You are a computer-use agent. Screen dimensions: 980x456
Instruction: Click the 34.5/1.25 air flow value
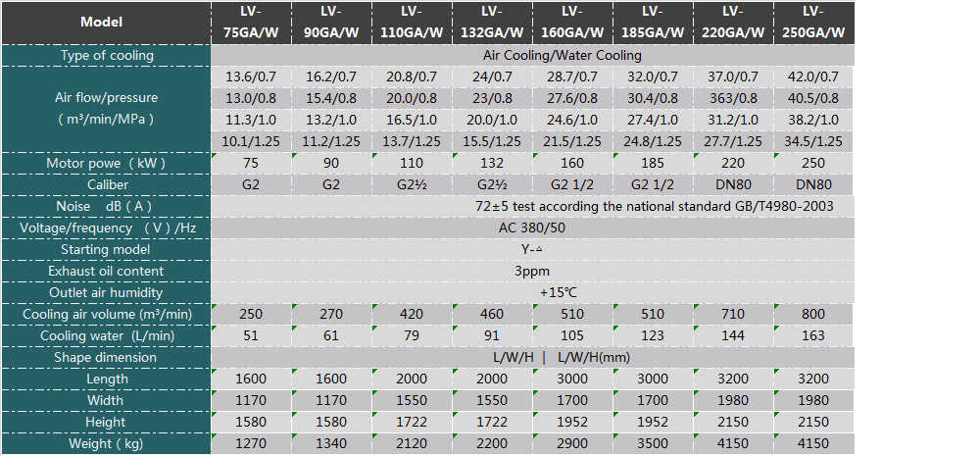[813, 142]
